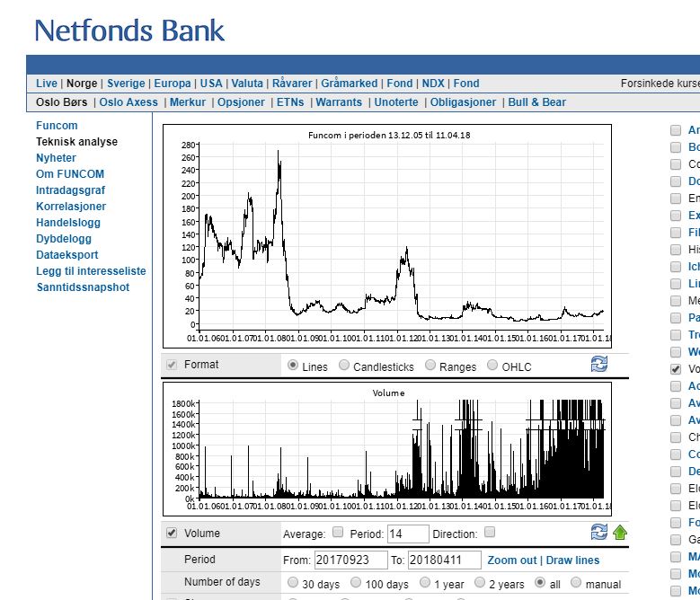Choose the 100 days period option
Screen dimensions: 700x600
(356, 582)
